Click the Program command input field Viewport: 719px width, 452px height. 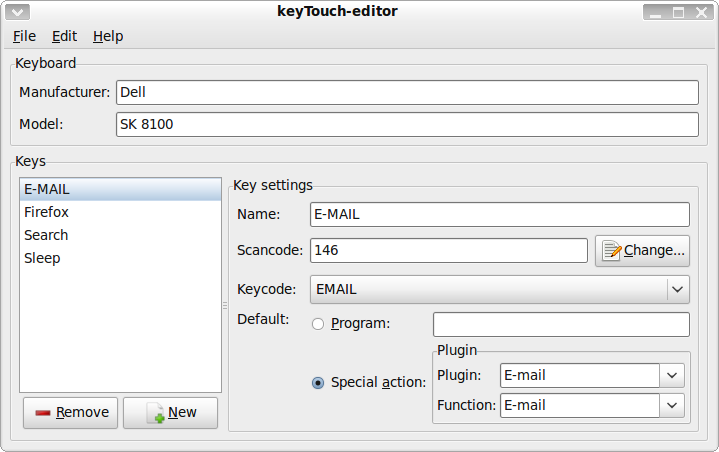click(x=560, y=324)
